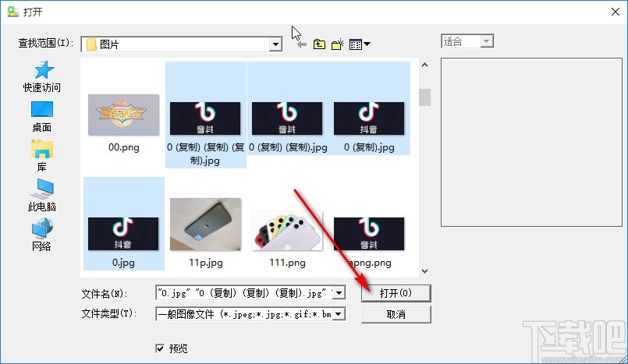
Task: Expand the 文件类型 dropdown arrow
Action: click(x=339, y=314)
